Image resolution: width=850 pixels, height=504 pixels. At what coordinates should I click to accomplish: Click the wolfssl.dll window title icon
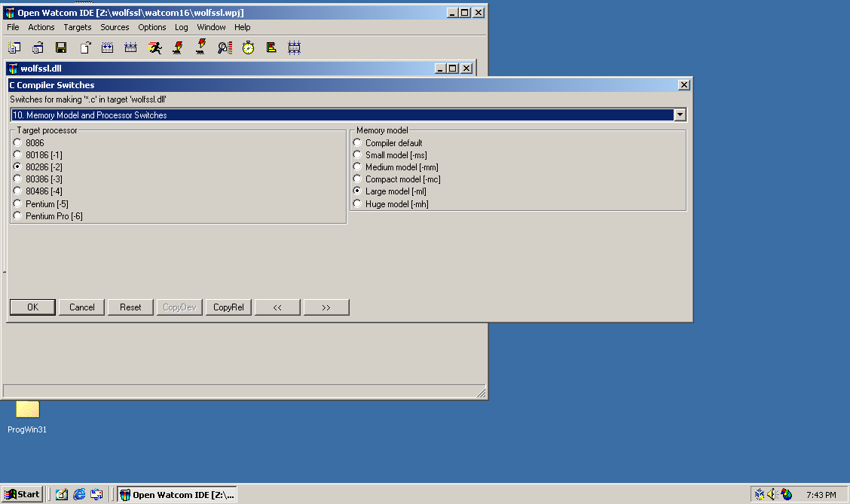click(13, 69)
